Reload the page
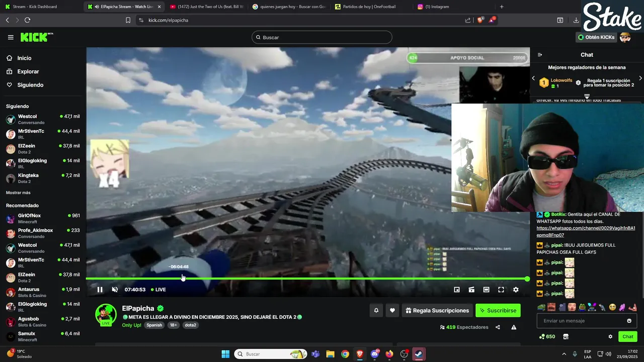Viewport: 644px width, 362px height. tap(27, 20)
